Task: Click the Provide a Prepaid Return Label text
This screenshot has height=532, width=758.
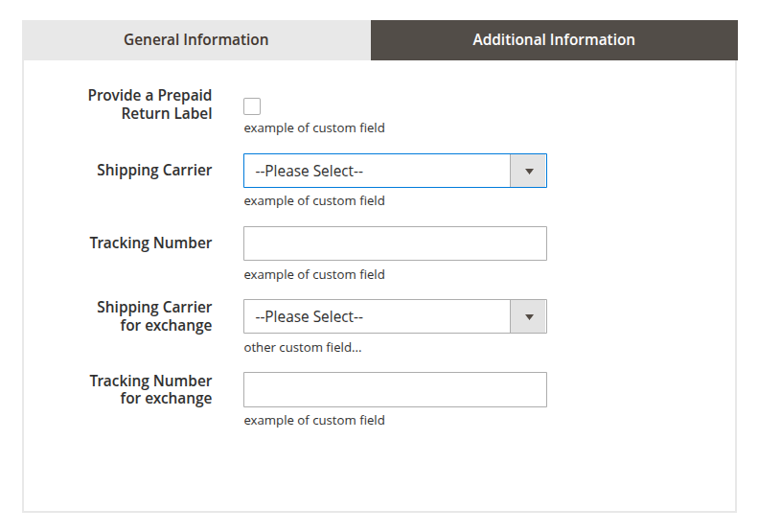Action: pyautogui.click(x=150, y=104)
